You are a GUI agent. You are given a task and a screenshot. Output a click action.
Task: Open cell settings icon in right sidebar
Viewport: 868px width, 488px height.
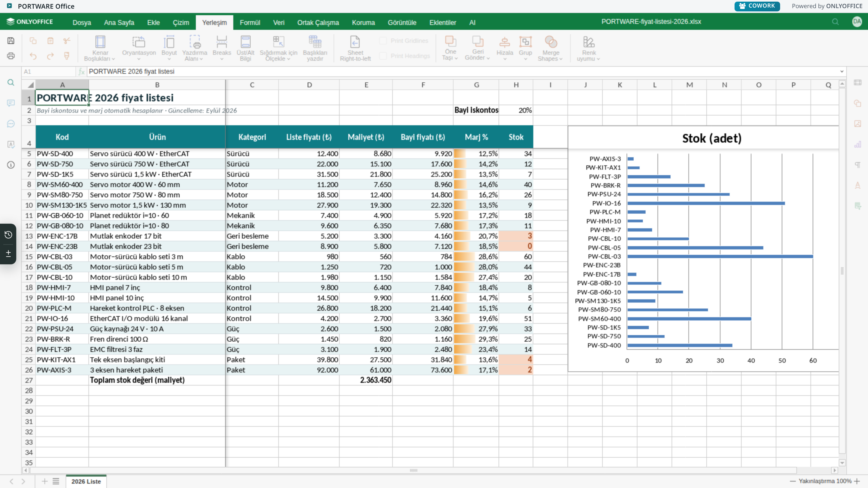coord(857,82)
